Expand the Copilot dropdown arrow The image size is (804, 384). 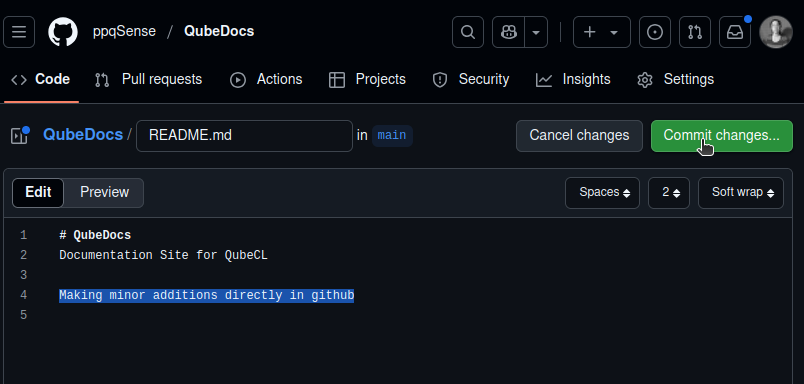click(536, 32)
